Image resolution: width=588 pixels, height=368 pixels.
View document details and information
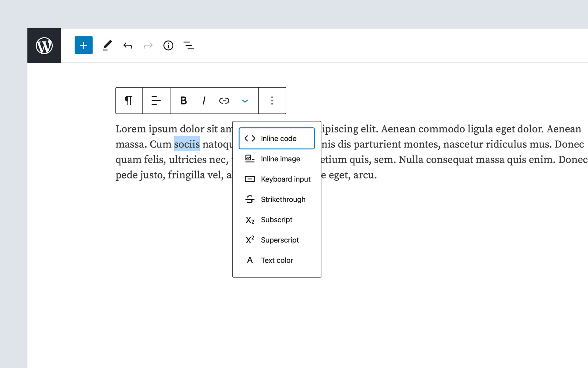168,45
